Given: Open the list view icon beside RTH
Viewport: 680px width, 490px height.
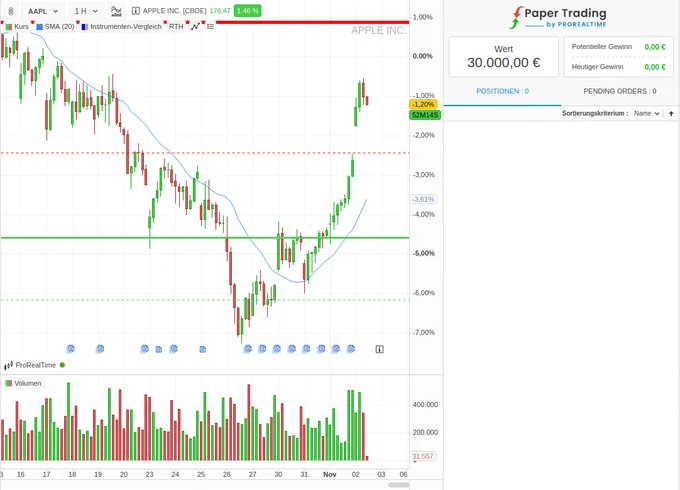Looking at the screenshot, I should (210, 26).
